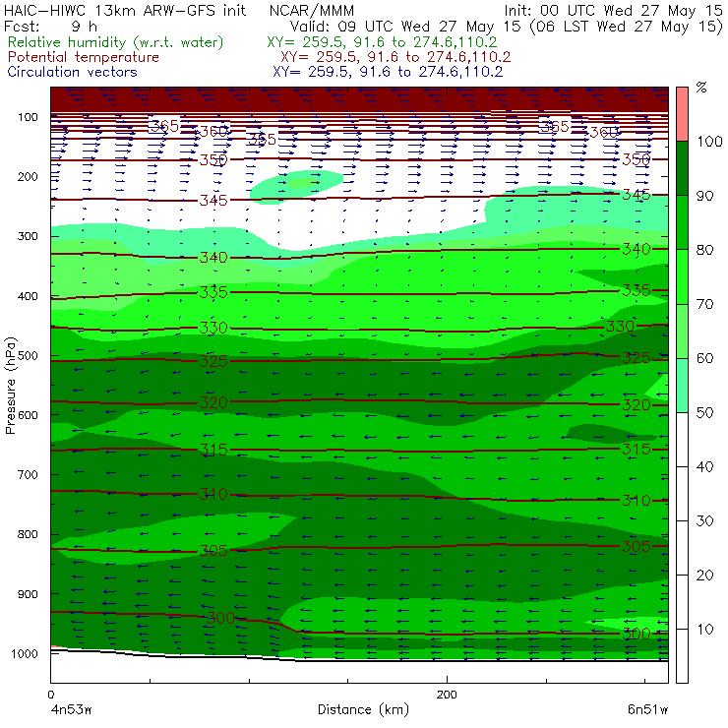Click the '%' unit label above the colorbar

pyautogui.click(x=701, y=88)
